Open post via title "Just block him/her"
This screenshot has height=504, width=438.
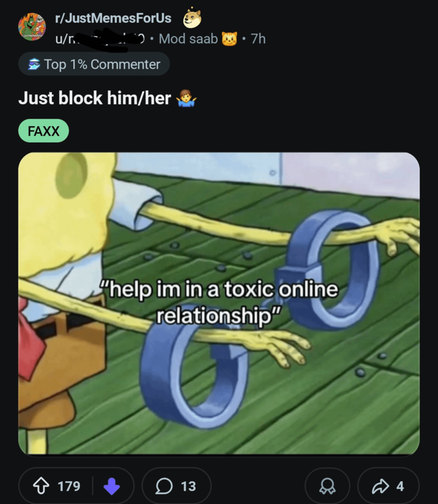pyautogui.click(x=95, y=98)
